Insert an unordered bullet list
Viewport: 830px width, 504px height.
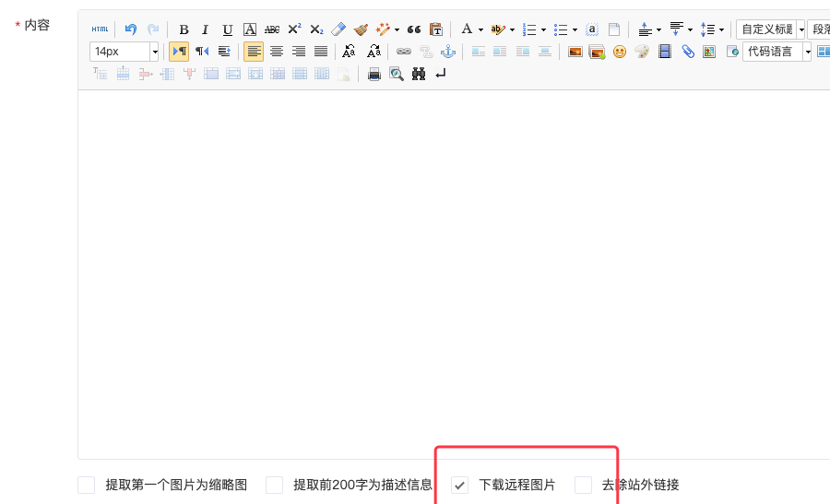point(561,29)
